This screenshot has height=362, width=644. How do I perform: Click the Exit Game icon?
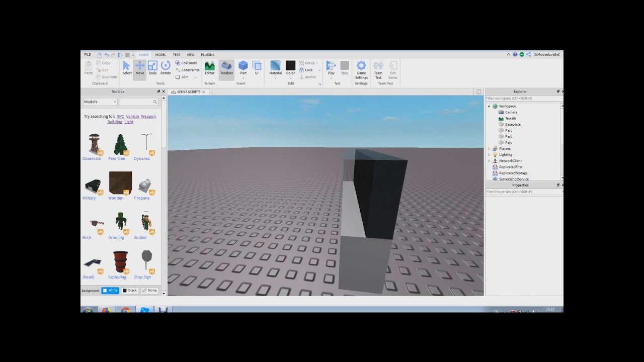(393, 70)
